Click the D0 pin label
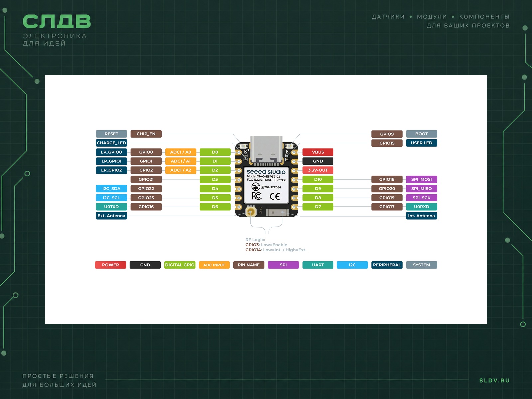The width and height of the screenshot is (532, 399). (x=215, y=152)
